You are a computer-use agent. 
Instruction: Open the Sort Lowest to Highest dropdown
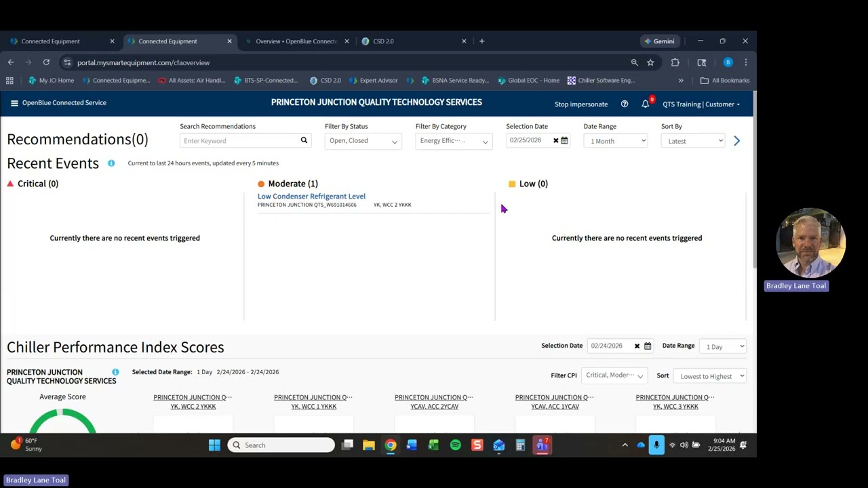(710, 375)
